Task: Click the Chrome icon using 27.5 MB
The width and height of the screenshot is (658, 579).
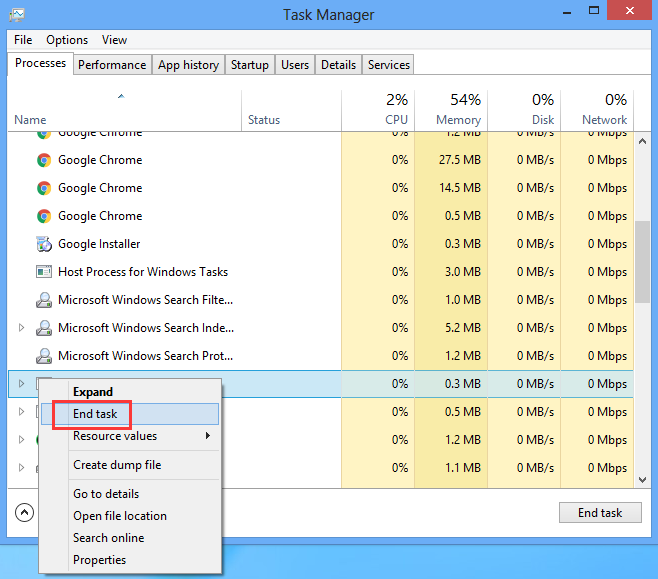Action: (x=43, y=160)
